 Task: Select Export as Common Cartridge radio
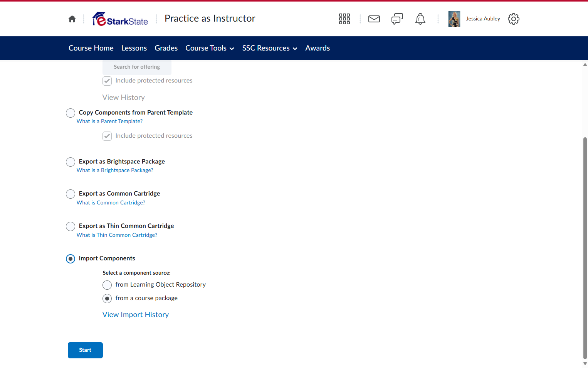pyautogui.click(x=71, y=194)
